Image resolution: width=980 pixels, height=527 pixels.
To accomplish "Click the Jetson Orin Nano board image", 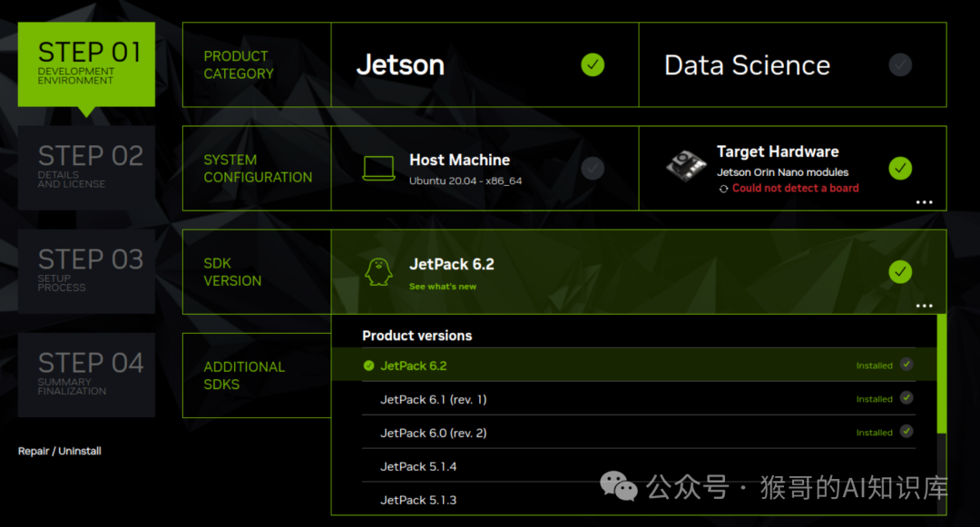I will pos(686,165).
